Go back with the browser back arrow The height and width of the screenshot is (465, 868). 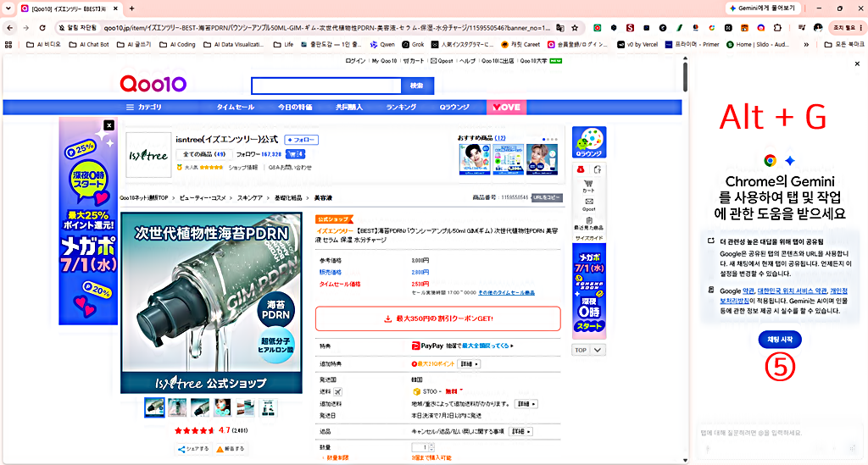point(10,28)
